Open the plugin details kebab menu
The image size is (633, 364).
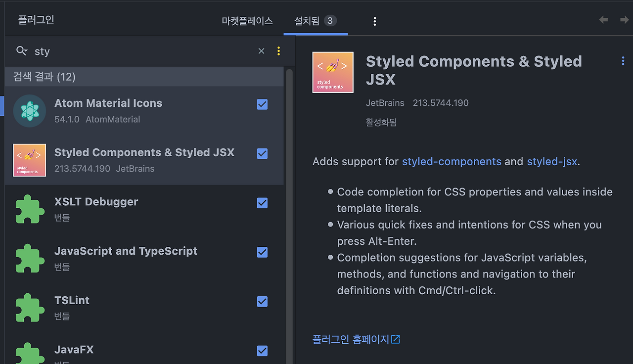pyautogui.click(x=623, y=61)
